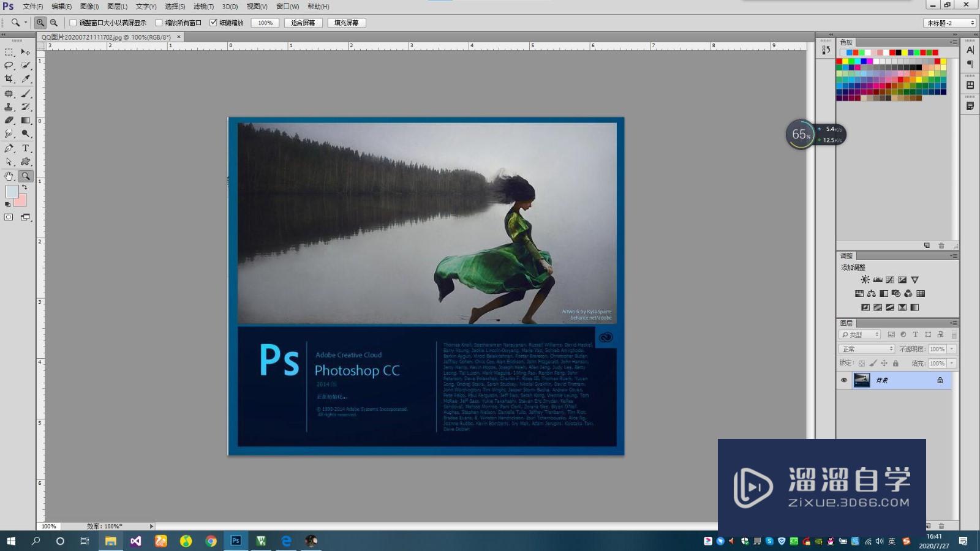
Task: Uncheck 细微缩放 checkbox
Action: 213,23
